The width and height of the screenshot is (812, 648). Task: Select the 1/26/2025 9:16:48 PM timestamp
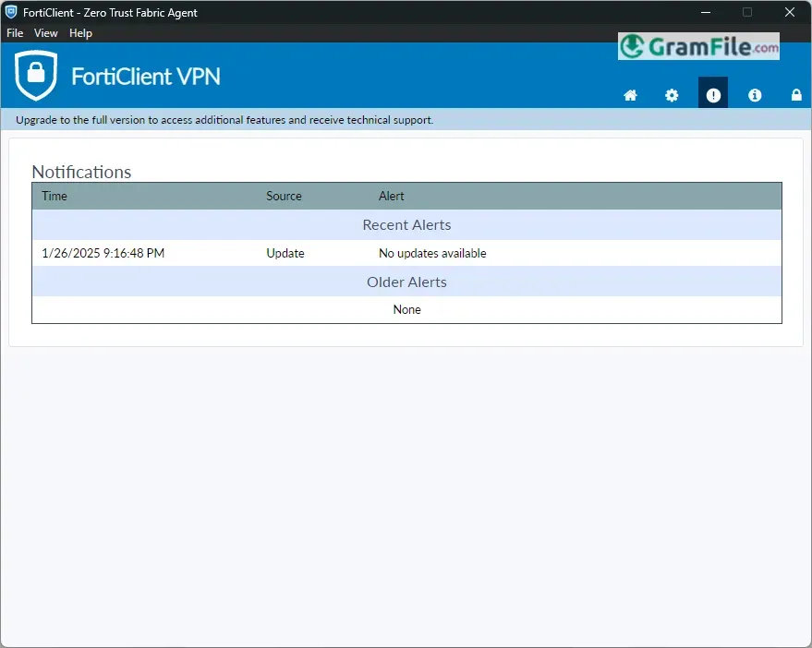point(103,253)
